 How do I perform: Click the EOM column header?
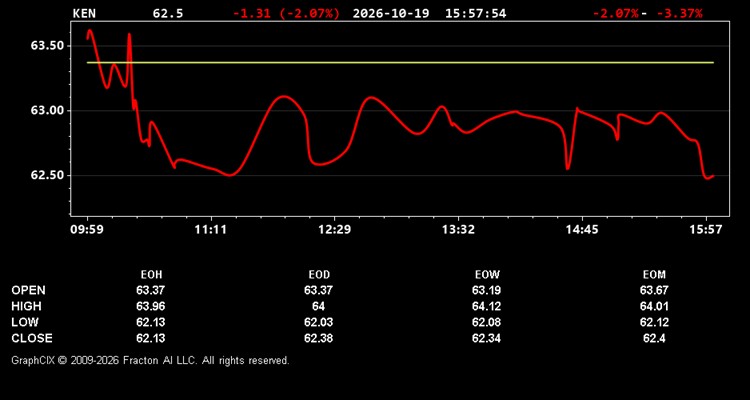[x=654, y=275]
